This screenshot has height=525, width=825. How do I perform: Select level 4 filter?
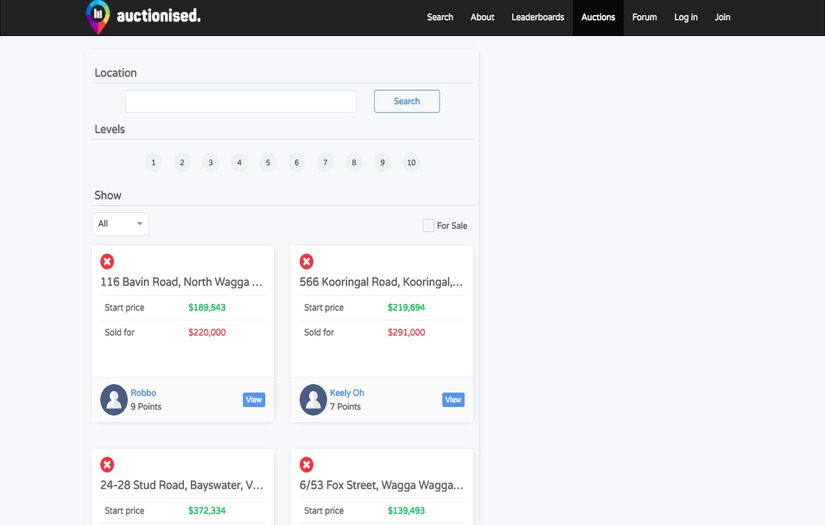tap(239, 163)
